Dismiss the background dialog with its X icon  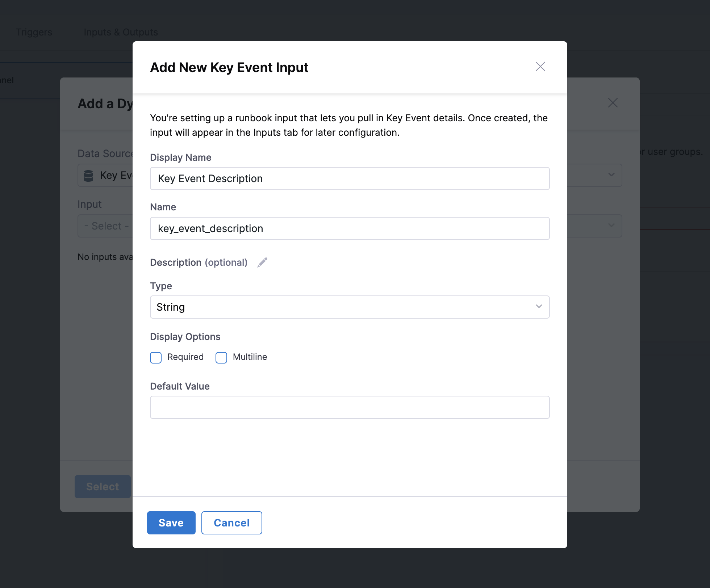tap(613, 103)
